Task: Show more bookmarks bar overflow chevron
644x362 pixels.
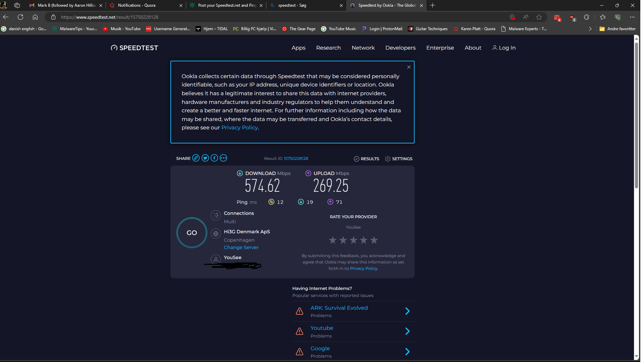Action: pos(590,29)
